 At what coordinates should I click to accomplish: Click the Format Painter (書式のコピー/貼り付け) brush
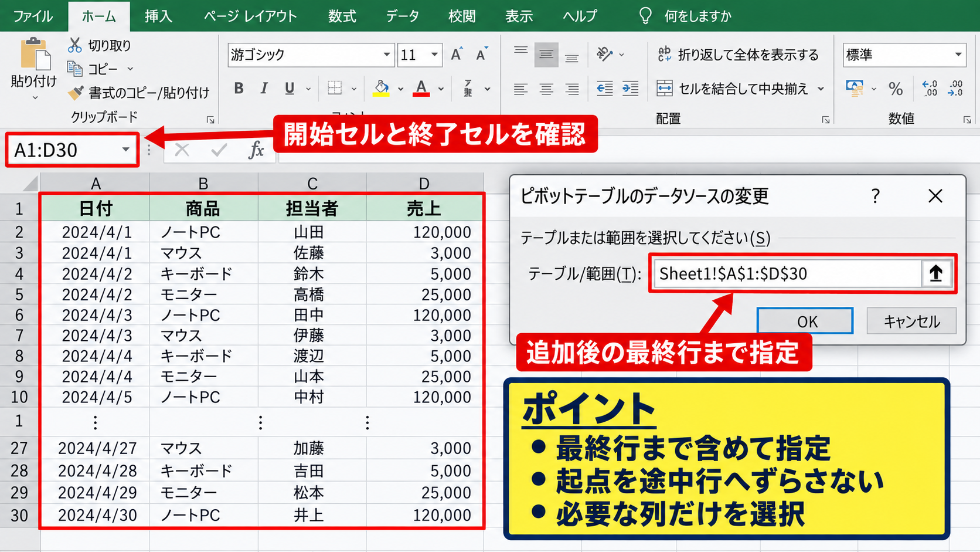(x=75, y=92)
